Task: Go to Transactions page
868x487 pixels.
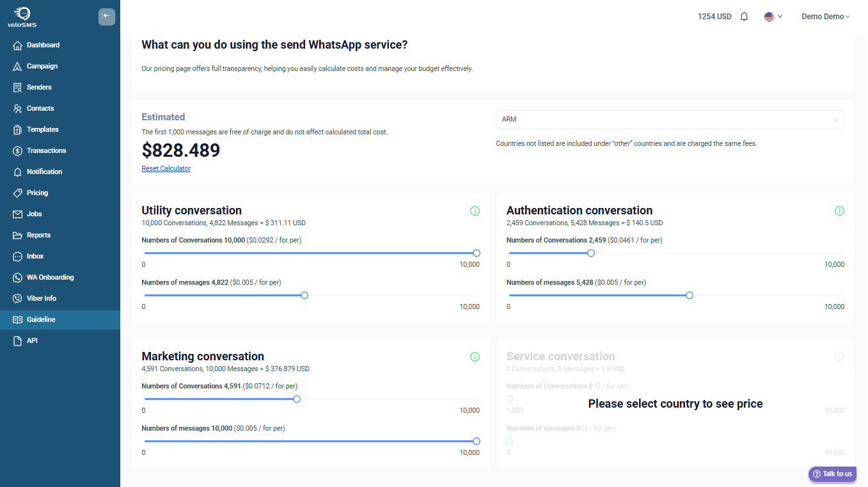Action: tap(60, 151)
